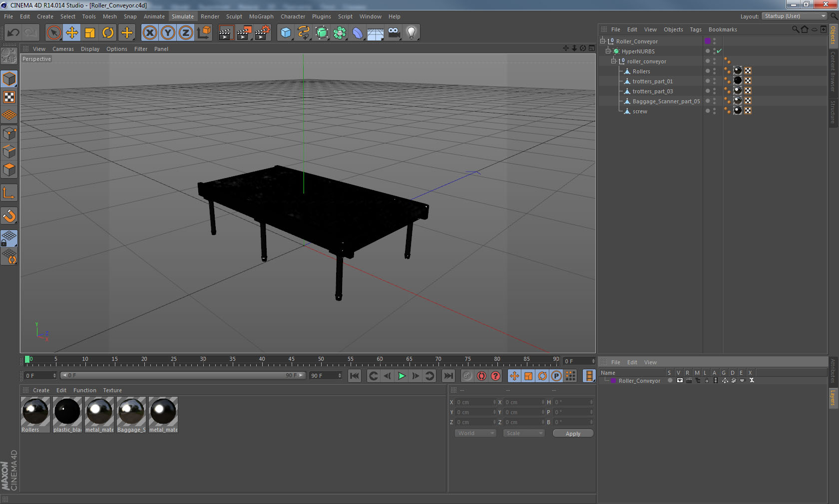Play the animation forward
Viewport: 839px width, 504px height.
pos(402,376)
